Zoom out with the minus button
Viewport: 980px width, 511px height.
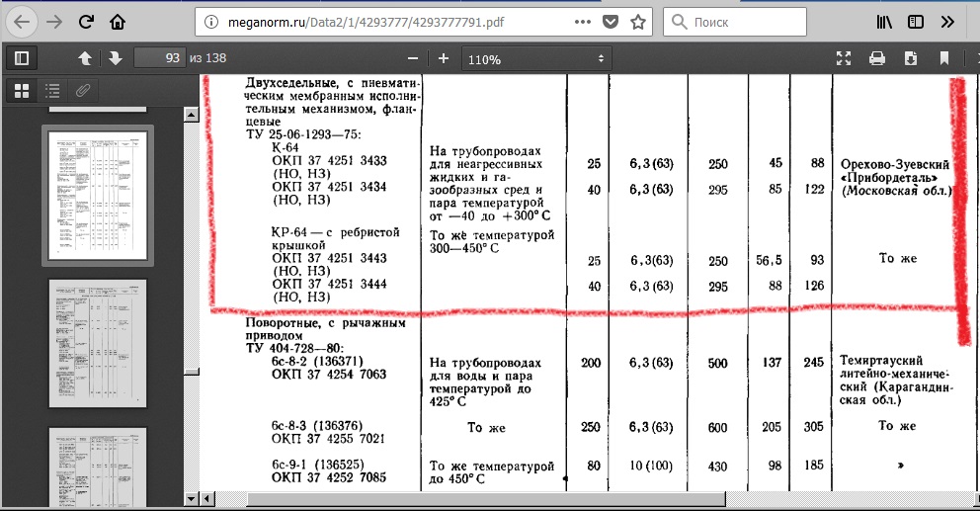(412, 58)
